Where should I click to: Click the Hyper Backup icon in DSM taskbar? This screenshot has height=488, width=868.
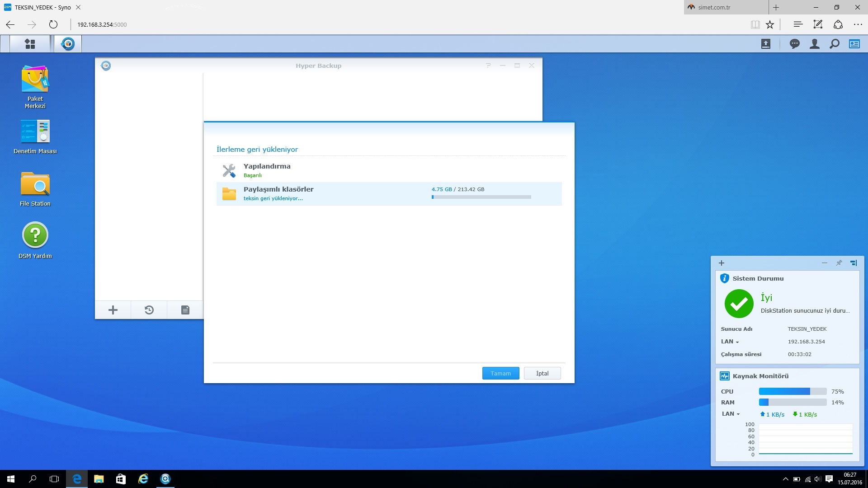68,44
